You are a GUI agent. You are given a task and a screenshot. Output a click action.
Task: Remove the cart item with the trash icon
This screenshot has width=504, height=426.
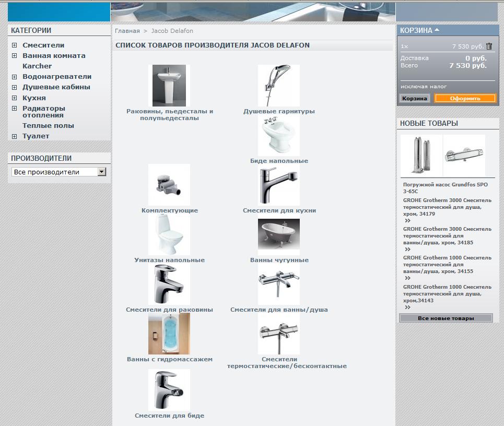point(489,46)
